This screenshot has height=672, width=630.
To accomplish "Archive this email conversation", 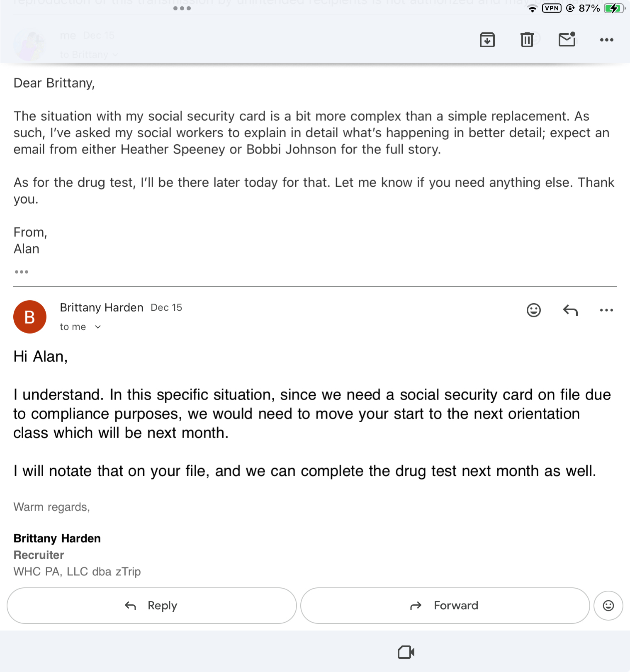I will click(x=487, y=40).
